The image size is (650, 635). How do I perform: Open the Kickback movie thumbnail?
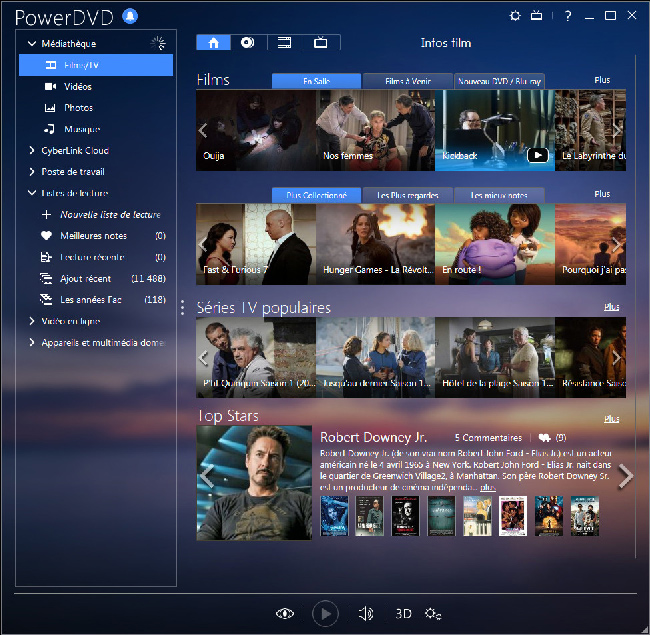pos(495,130)
